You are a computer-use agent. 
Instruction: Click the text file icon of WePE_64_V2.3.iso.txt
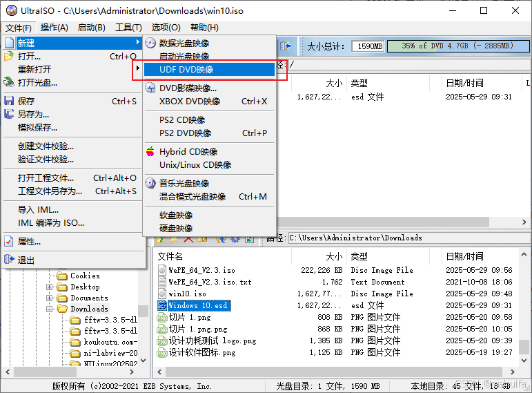tap(162, 282)
